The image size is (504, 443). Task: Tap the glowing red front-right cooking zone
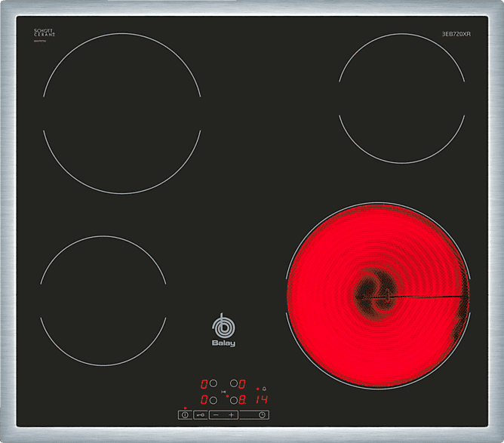tap(378, 296)
